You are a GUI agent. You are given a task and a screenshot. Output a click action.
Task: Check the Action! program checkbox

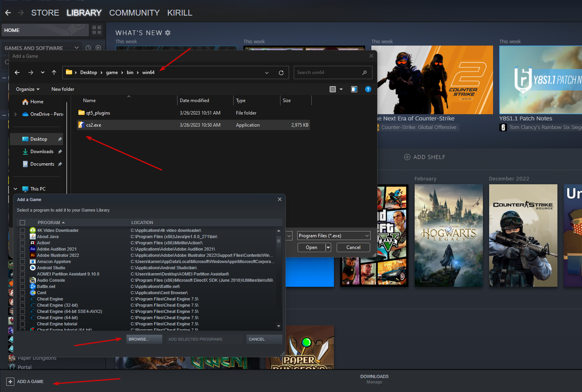click(x=23, y=243)
